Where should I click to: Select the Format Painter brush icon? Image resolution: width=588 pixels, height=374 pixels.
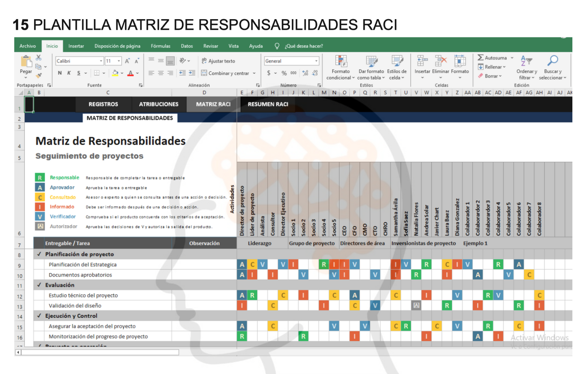tap(39, 75)
